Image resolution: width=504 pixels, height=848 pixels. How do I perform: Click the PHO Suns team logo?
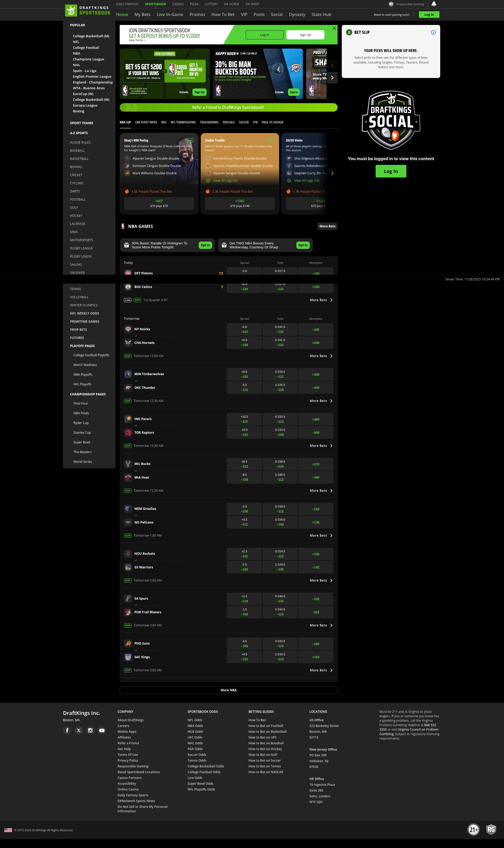[x=128, y=643]
